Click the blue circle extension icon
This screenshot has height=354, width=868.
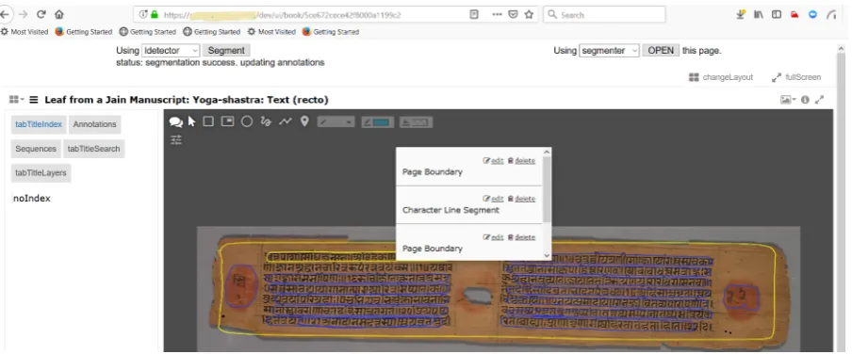click(812, 14)
